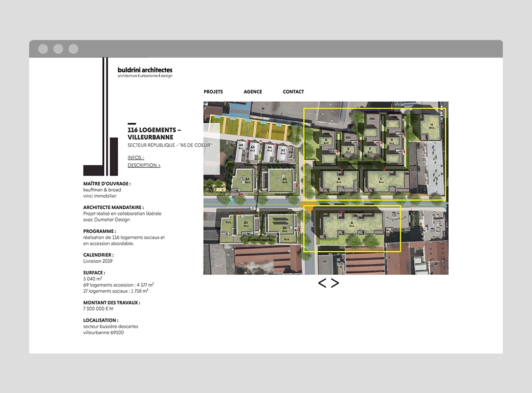Click the line 27 logements sociaux
This screenshot has height=393, width=532.
pyautogui.click(x=116, y=291)
